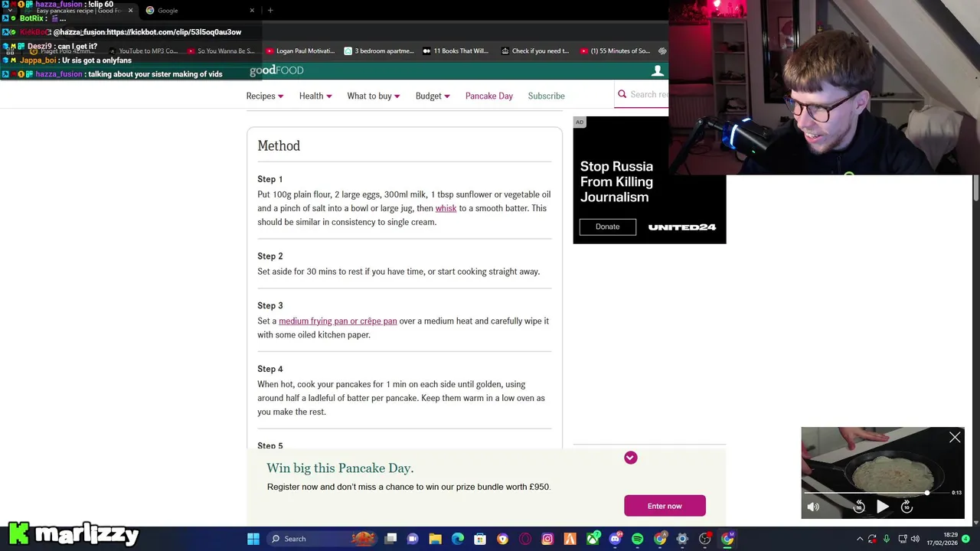Open the Pancake Day page
This screenshot has width=980, height=551.
[489, 96]
